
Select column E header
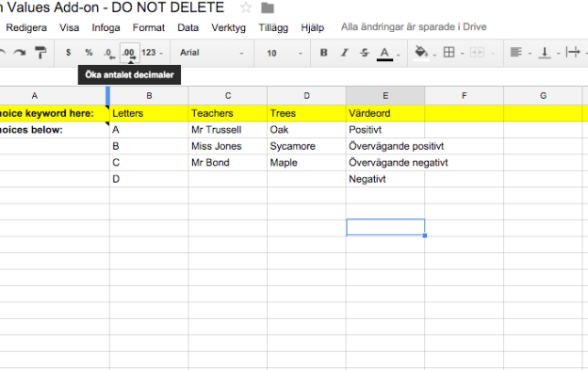[x=385, y=96]
